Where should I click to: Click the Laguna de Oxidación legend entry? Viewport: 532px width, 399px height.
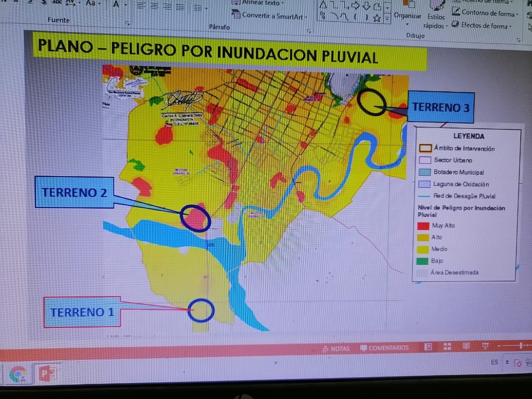pos(453,184)
